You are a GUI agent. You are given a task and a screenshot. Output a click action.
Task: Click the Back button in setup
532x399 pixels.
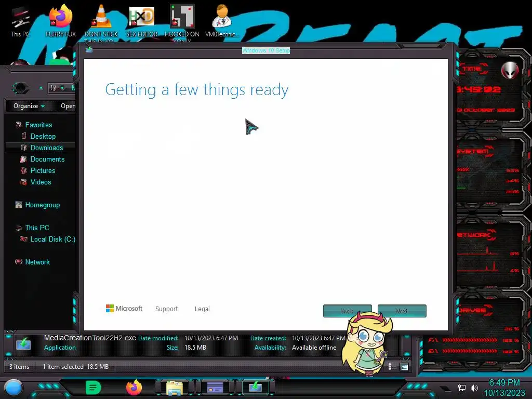tap(347, 311)
